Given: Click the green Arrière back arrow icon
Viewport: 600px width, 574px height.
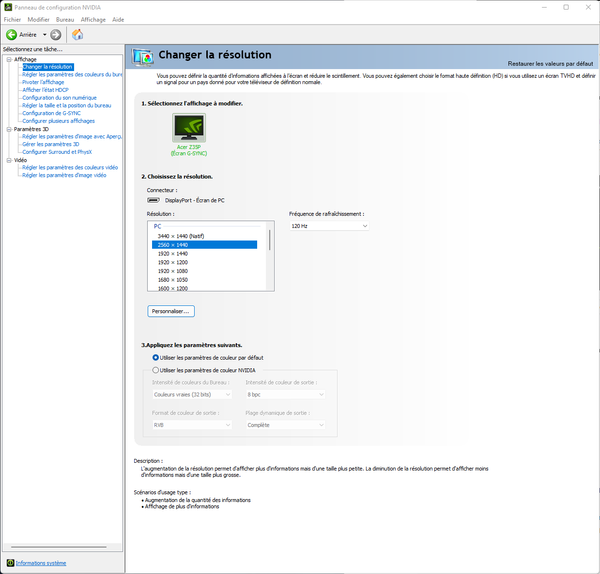Looking at the screenshot, I should click(11, 35).
